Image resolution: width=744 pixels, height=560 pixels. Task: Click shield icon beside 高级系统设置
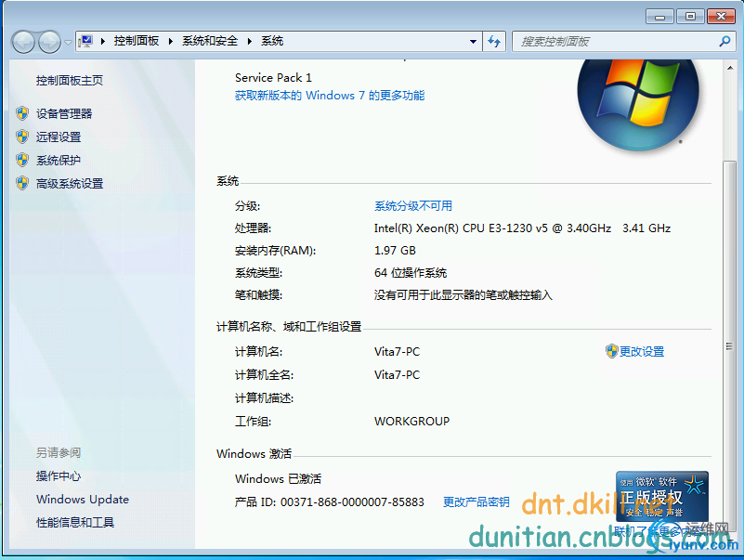click(x=22, y=183)
